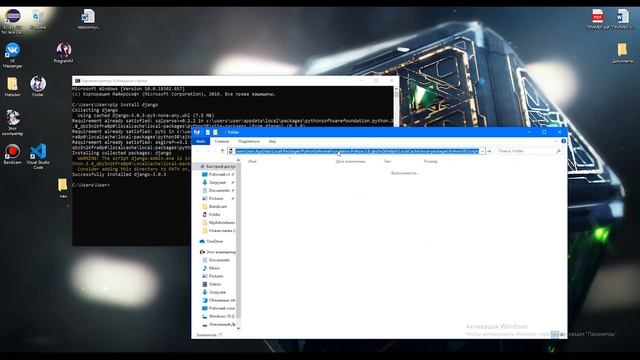Click the Explorer Back arrow
640x360 pixels.
[199, 151]
